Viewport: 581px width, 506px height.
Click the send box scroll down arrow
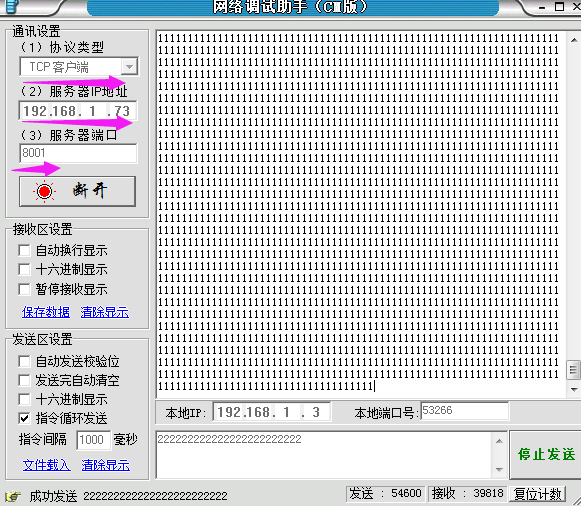pyautogui.click(x=499, y=469)
